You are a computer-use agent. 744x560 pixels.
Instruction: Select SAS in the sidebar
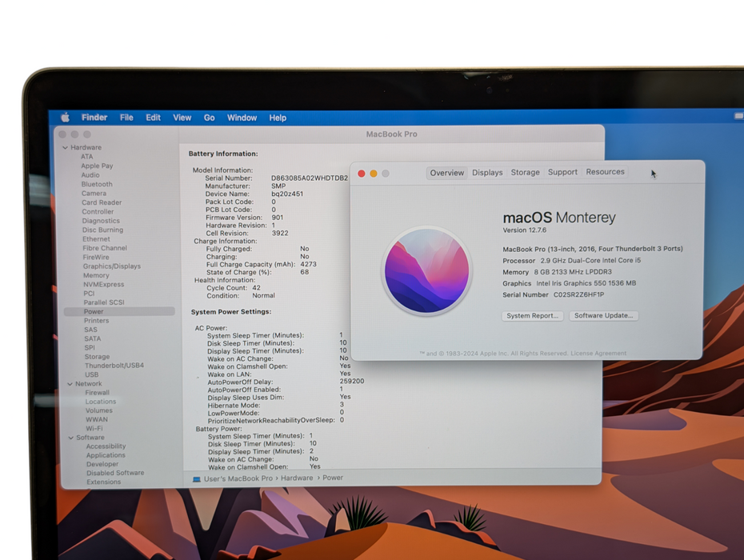pyautogui.click(x=90, y=330)
